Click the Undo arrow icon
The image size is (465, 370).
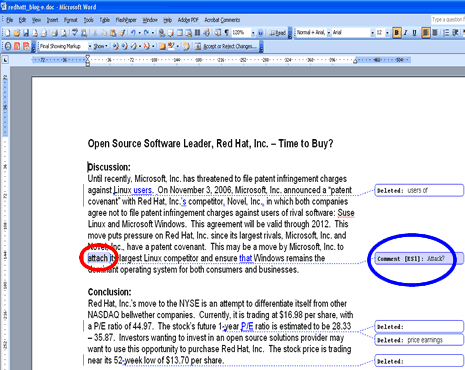coord(133,33)
